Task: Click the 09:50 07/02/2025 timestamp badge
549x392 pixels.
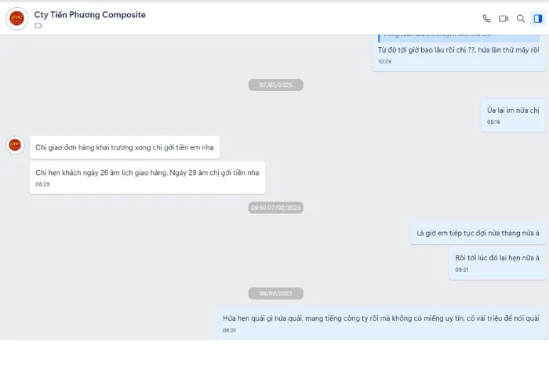Action: pos(275,208)
